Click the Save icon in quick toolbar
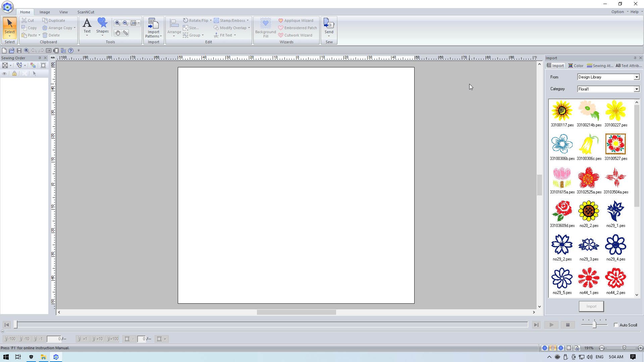This screenshot has width=644, height=362. coord(19,51)
